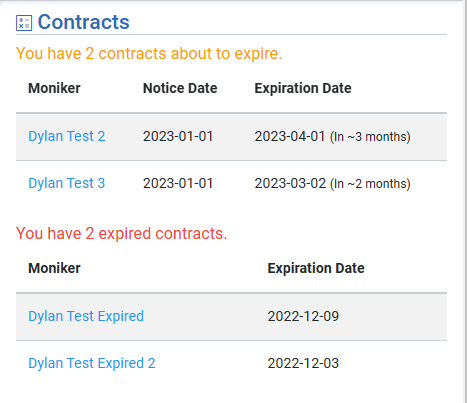Screen dimensions: 467x403
Task: Click Moniker header in expired contracts table
Action: 54,268
